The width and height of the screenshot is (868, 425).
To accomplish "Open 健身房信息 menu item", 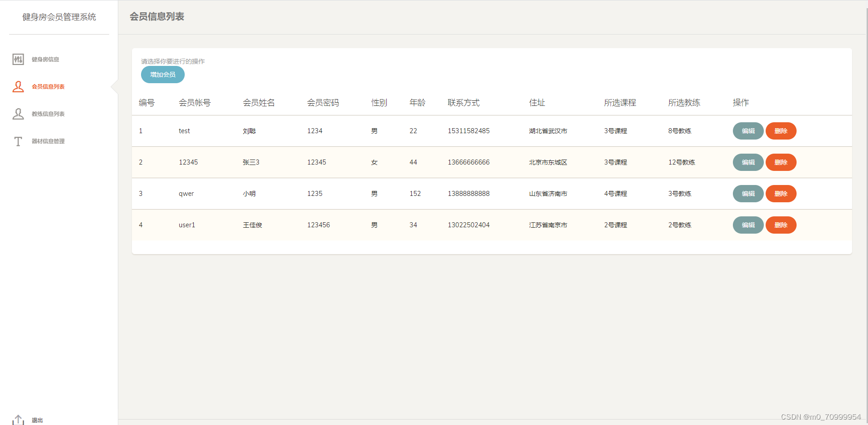I will point(45,60).
